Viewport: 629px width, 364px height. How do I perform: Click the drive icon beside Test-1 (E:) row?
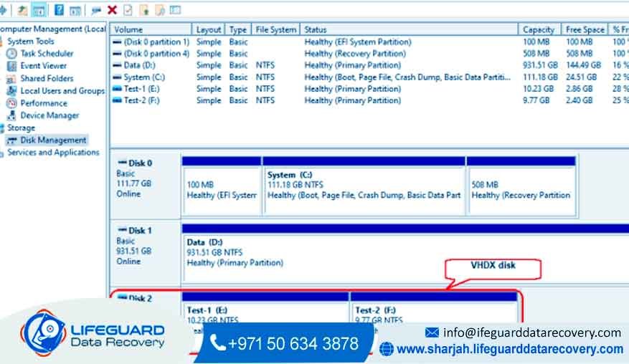tap(117, 89)
